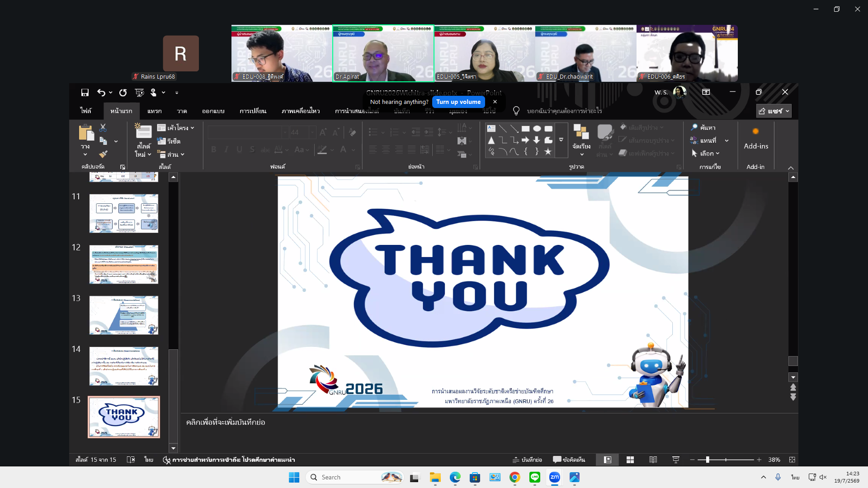
Task: Toggle the ข้อคิดเห็น (Comments) pane
Action: point(569,460)
